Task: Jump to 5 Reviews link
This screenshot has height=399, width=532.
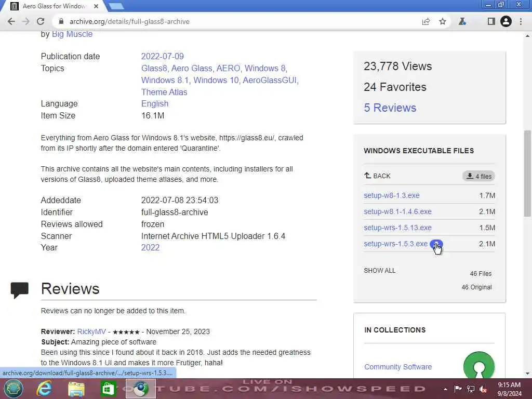Action: [390, 108]
